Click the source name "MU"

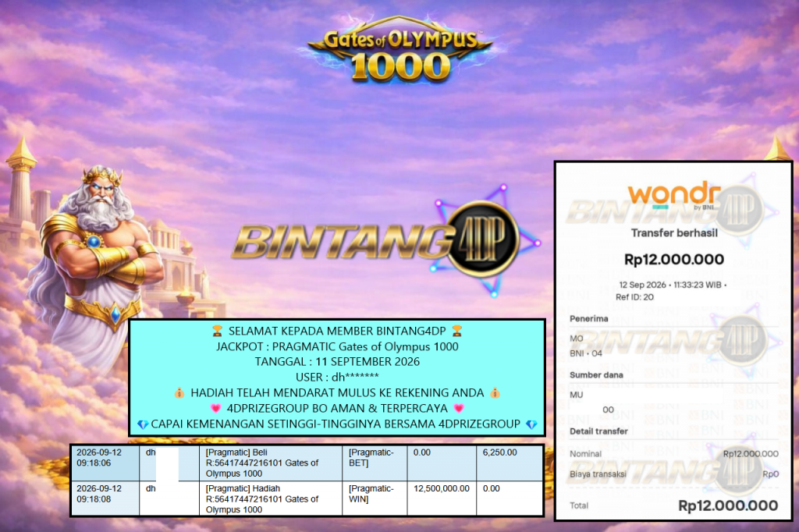(x=577, y=395)
